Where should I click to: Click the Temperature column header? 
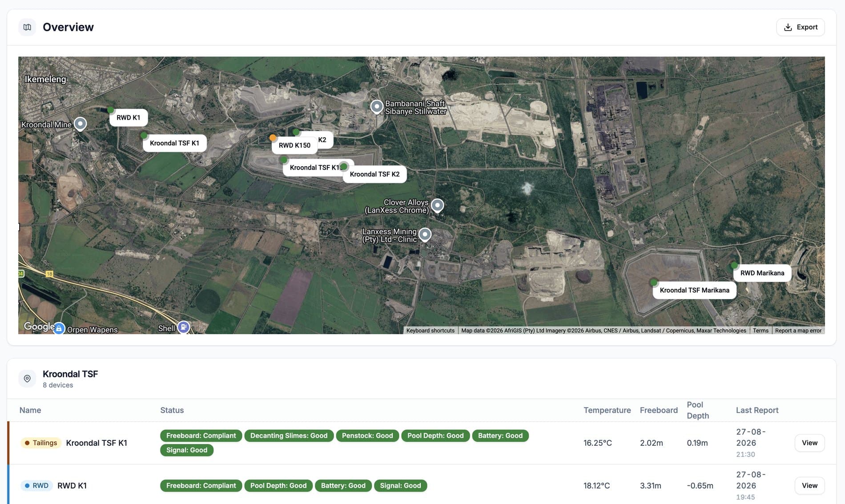[607, 410]
